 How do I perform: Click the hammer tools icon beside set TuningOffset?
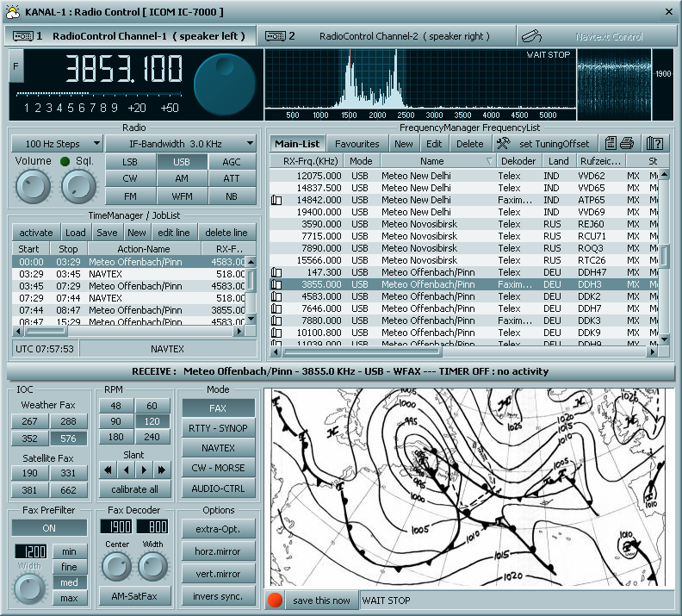(x=505, y=144)
